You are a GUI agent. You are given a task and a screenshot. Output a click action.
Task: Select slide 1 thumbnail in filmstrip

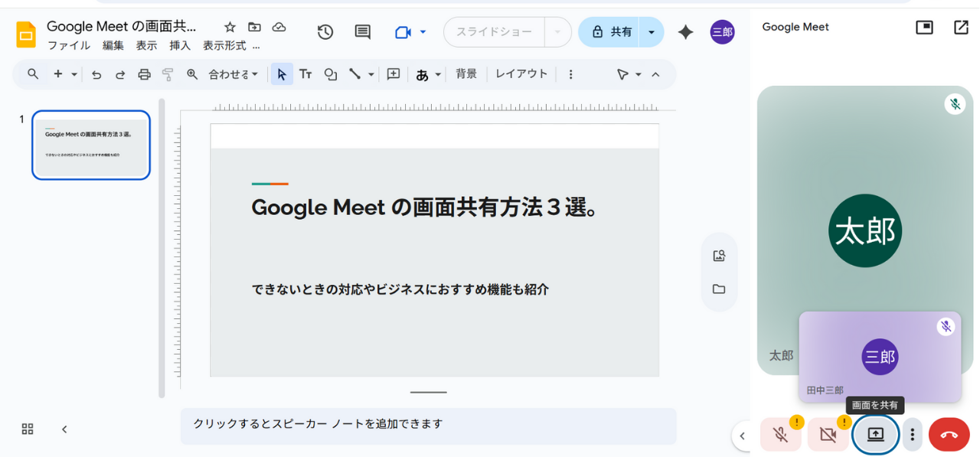[x=91, y=145]
